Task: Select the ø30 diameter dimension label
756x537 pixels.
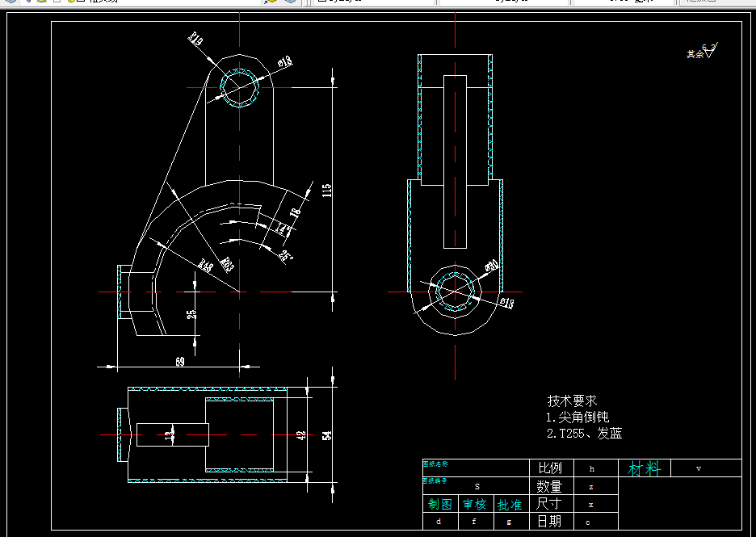Action: click(492, 265)
